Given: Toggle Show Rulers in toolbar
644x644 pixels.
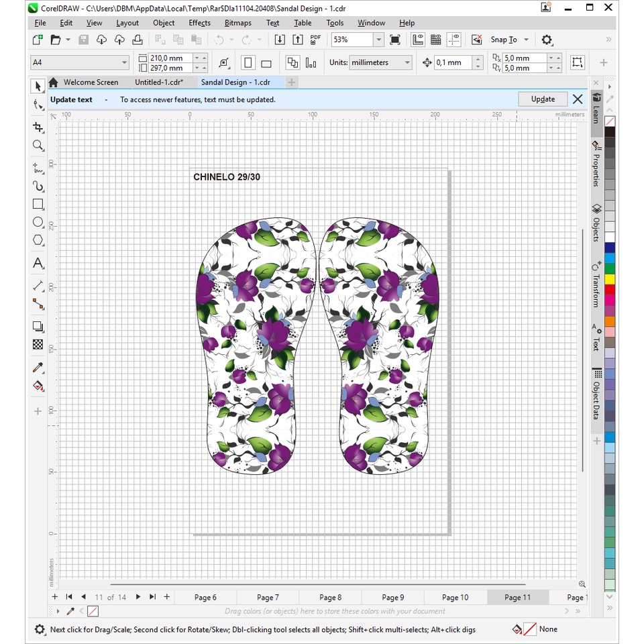Looking at the screenshot, I should (x=418, y=40).
